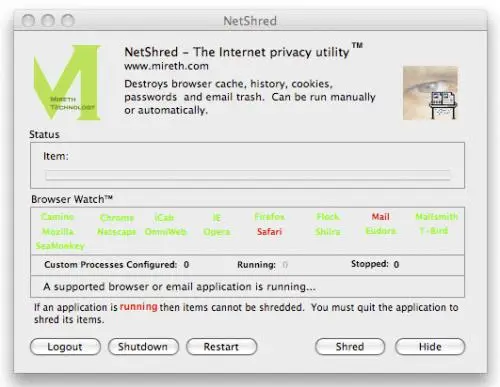This screenshot has width=500, height=387.
Task: Click the NetShred window title bar
Action: coord(250,21)
